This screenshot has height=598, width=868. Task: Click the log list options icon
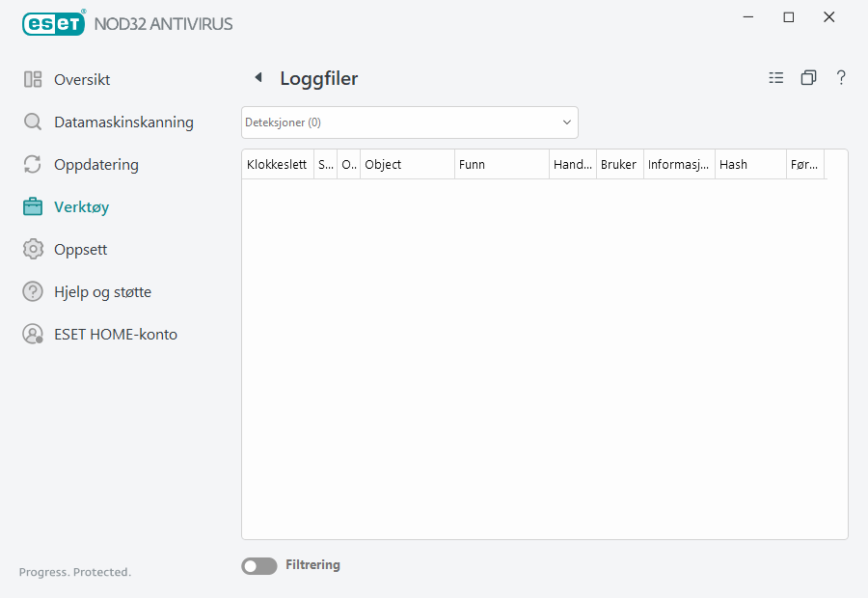point(776,77)
